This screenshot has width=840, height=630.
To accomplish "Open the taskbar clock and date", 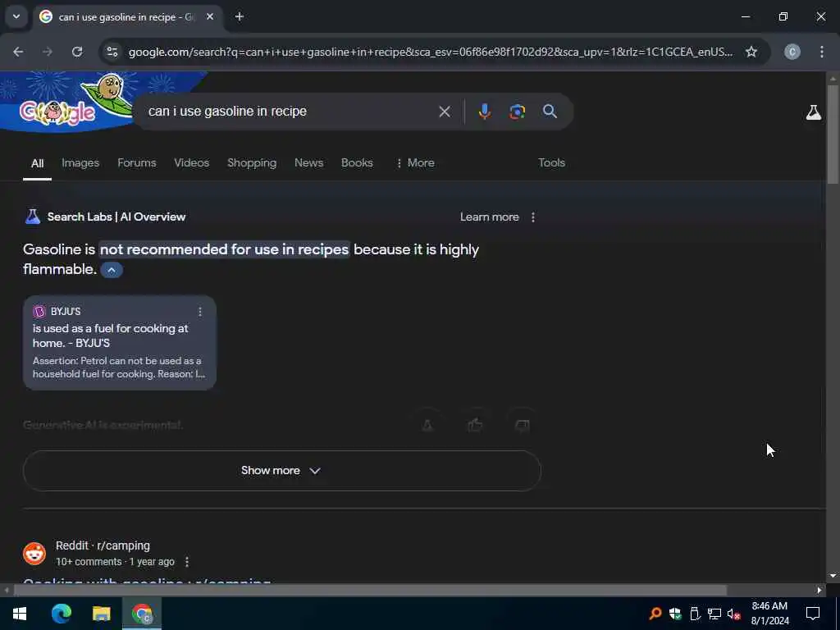I will (x=769, y=614).
